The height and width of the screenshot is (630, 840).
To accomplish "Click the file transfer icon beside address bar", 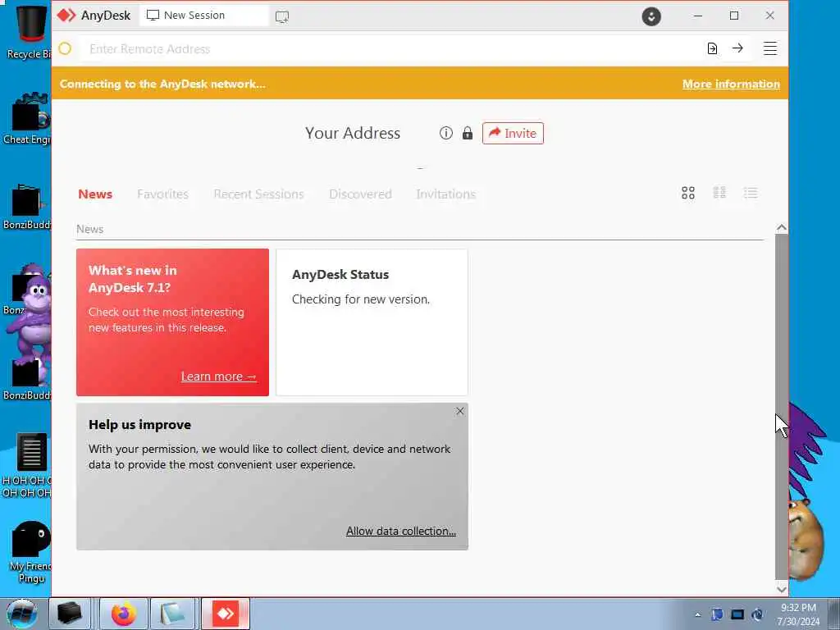I will click(712, 48).
